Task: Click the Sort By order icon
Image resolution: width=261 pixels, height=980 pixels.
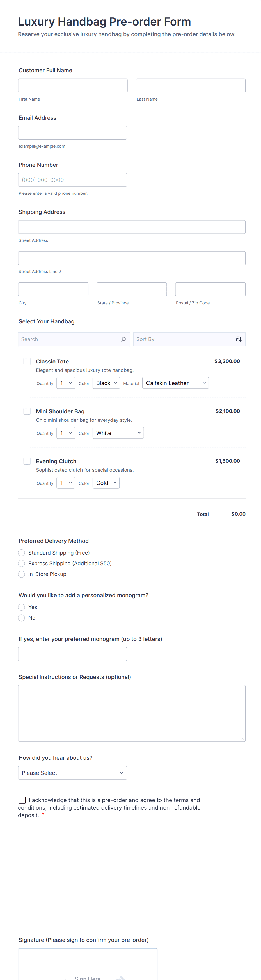Action: (x=239, y=339)
